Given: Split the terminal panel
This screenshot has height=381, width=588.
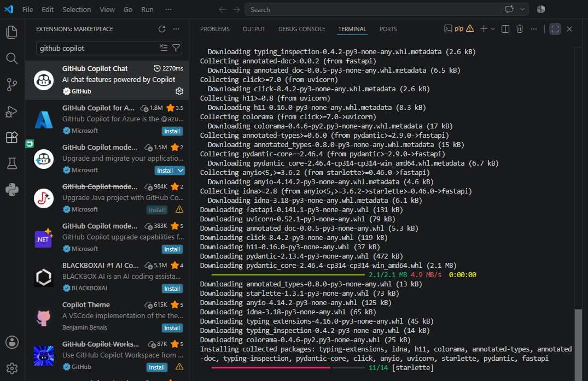Looking at the screenshot, I should 505,29.
